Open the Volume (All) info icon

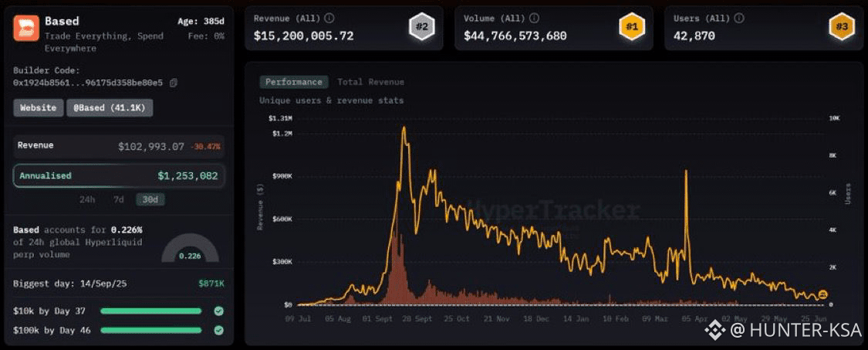(x=535, y=19)
